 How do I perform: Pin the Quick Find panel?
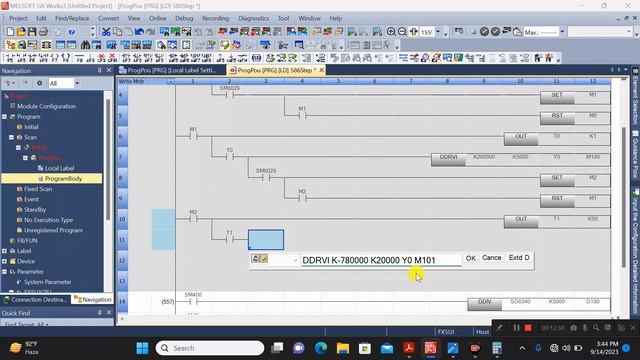point(100,313)
